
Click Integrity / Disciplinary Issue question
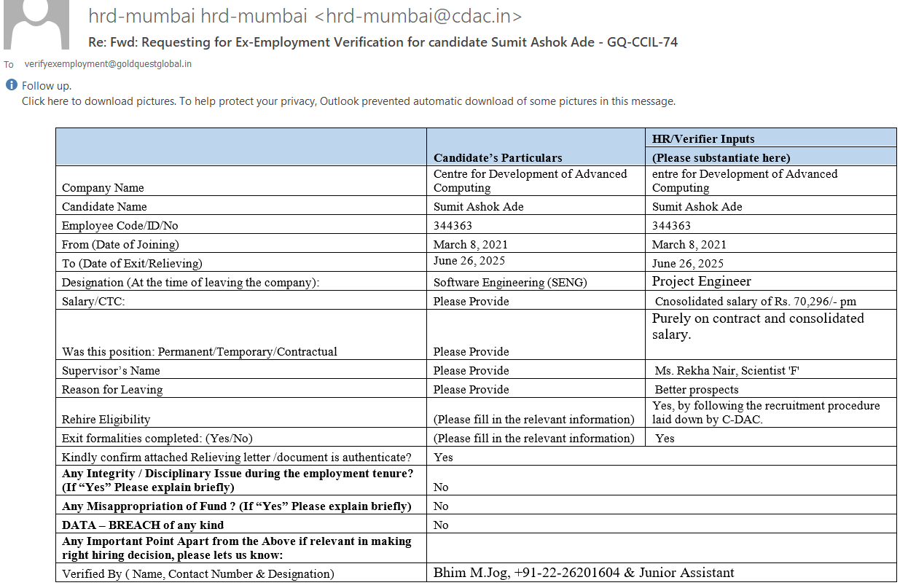coord(238,479)
